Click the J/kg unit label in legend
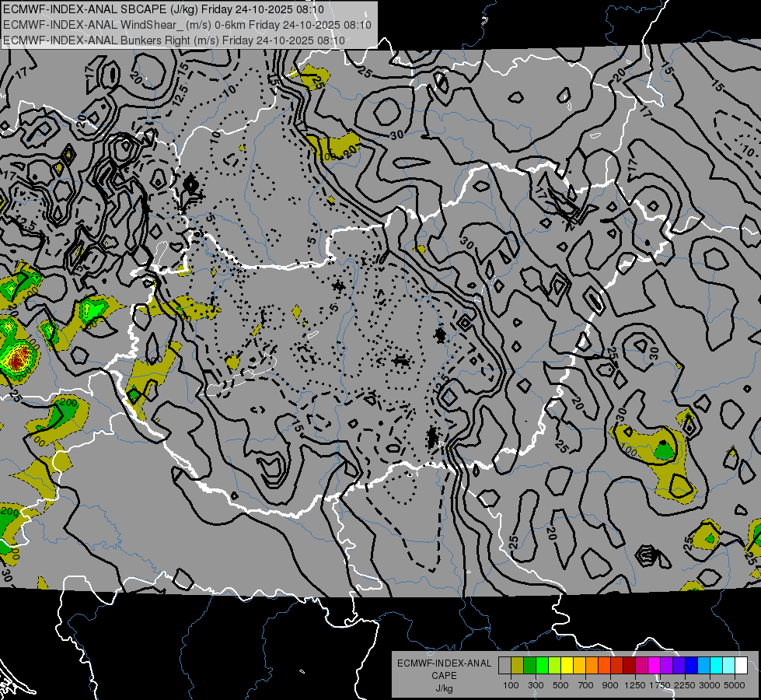 click(x=444, y=688)
